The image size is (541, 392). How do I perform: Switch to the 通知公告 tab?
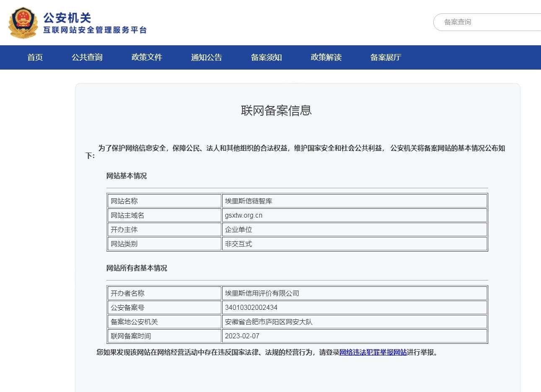click(x=206, y=57)
